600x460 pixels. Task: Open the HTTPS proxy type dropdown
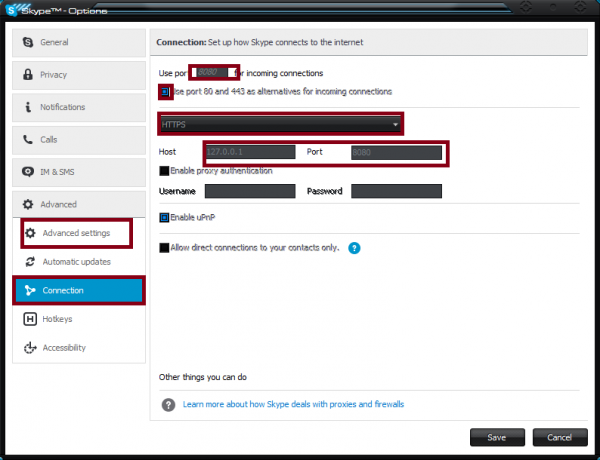click(280, 124)
